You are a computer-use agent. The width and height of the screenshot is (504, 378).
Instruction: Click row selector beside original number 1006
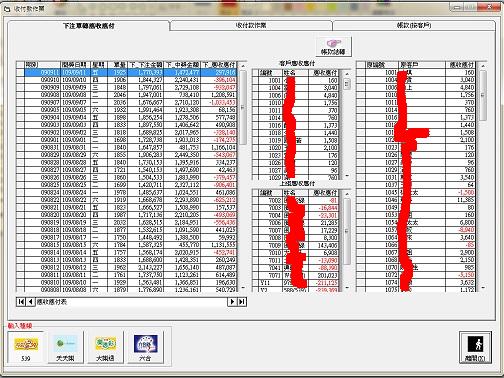pos(361,87)
